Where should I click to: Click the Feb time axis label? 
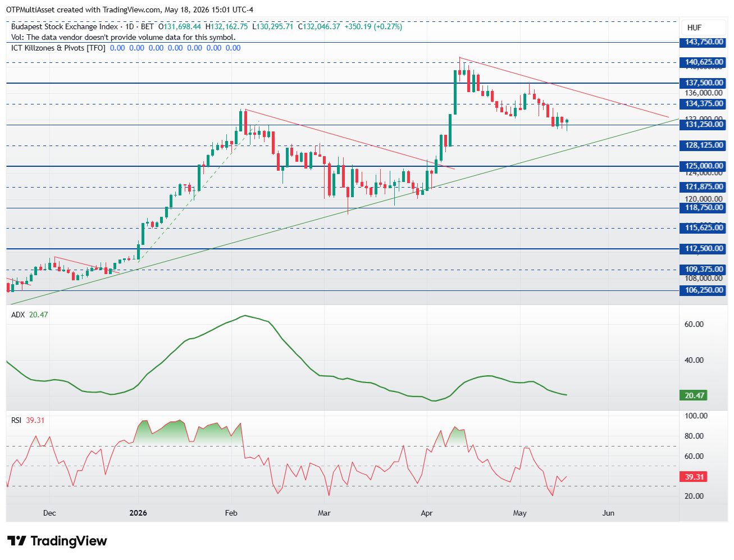[231, 513]
